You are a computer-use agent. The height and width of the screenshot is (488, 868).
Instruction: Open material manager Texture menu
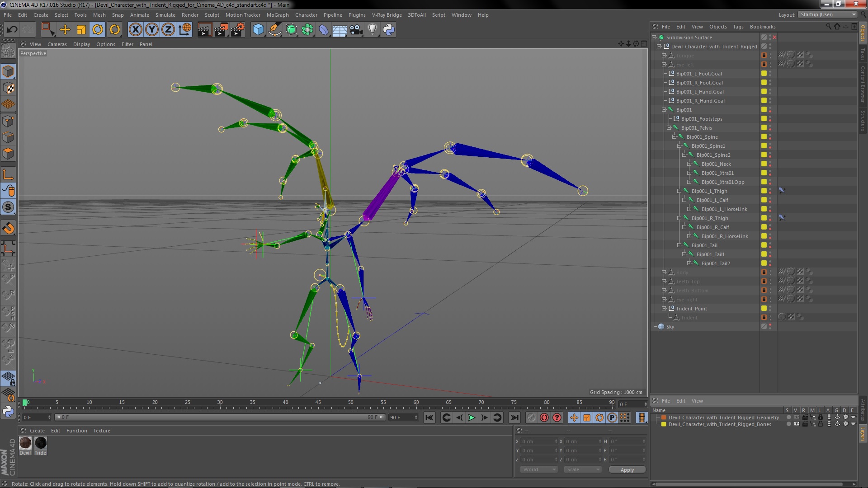click(102, 431)
